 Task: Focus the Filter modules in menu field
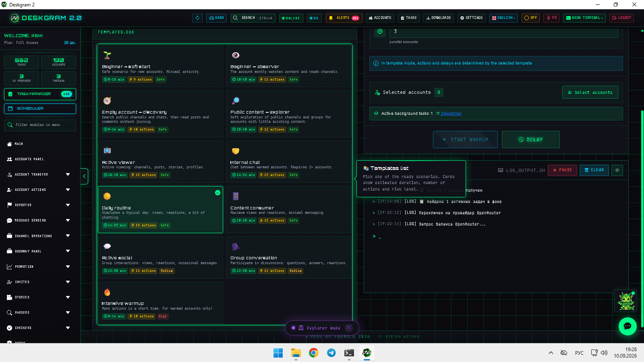[x=40, y=125]
